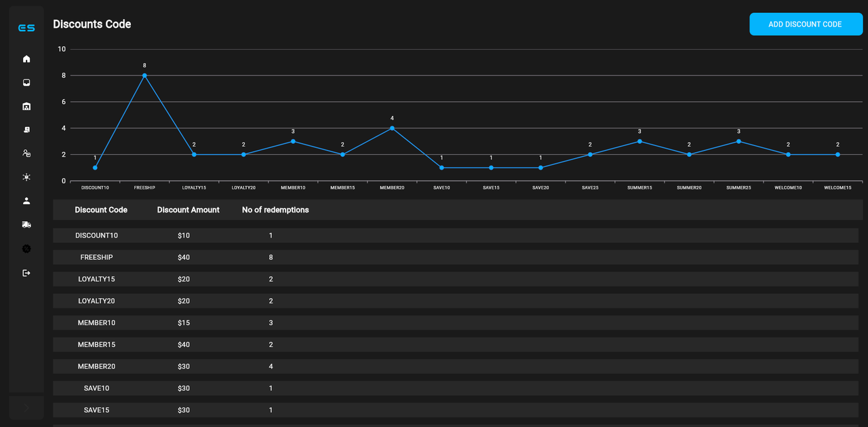Open the Home dashboard icon
The height and width of the screenshot is (427, 868).
pyautogui.click(x=26, y=59)
